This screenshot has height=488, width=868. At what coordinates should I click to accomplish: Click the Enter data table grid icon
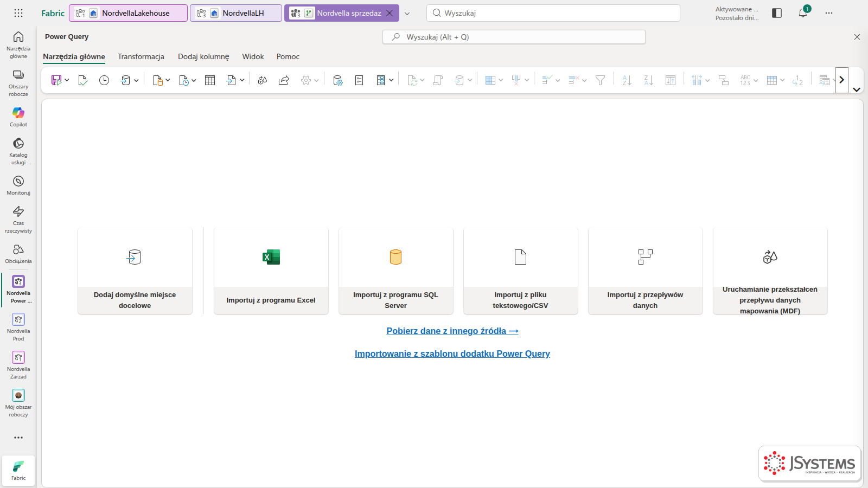[x=210, y=80]
